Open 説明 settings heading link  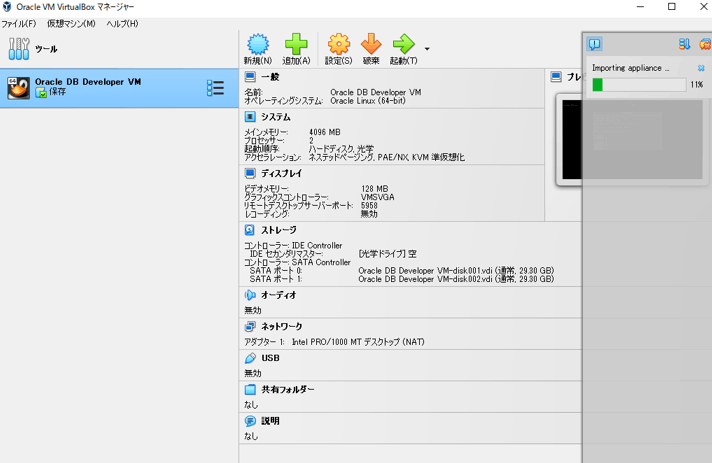tap(270, 421)
